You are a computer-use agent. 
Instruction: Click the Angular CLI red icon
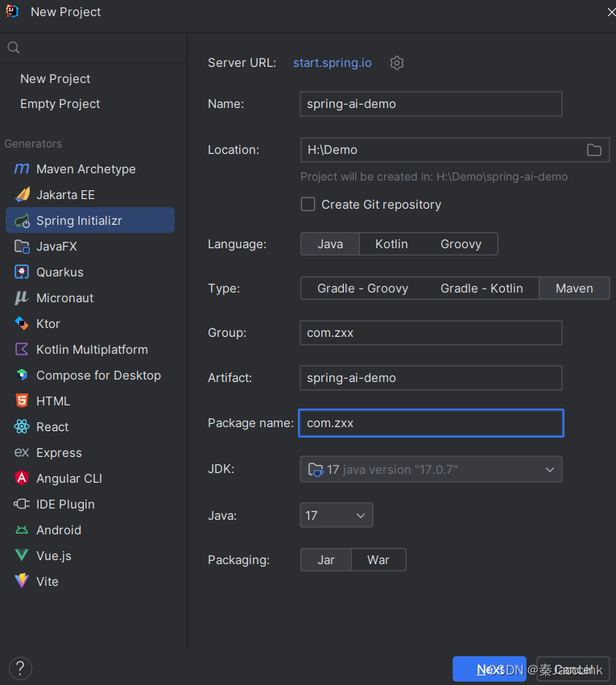(x=22, y=478)
